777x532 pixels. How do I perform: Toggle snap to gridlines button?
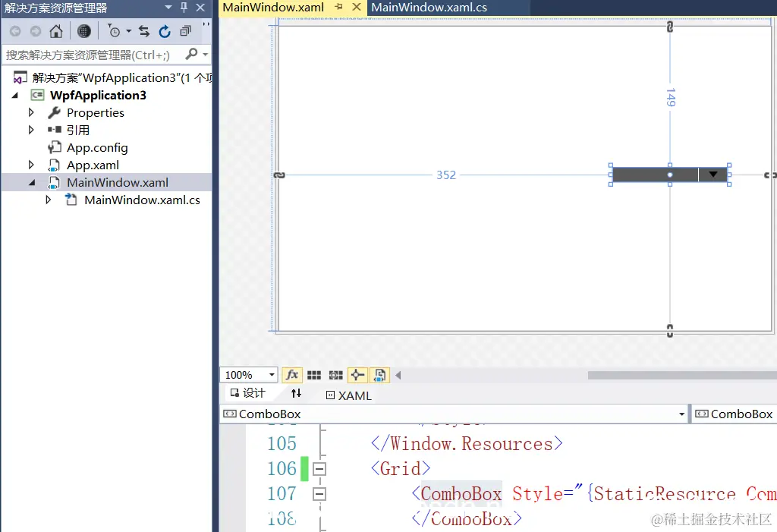click(336, 376)
